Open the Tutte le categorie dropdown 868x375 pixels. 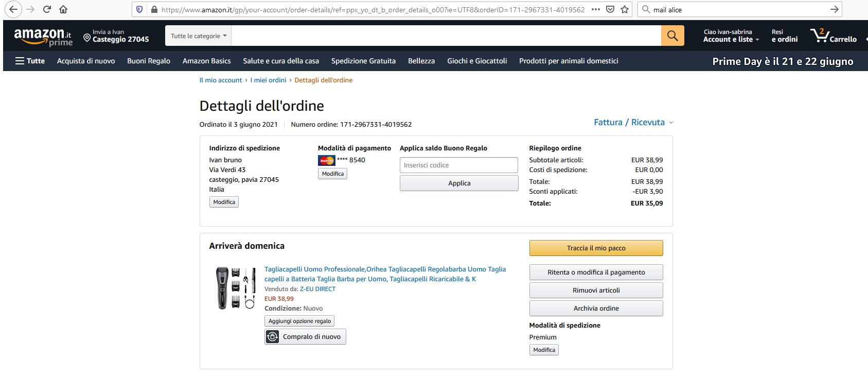199,36
